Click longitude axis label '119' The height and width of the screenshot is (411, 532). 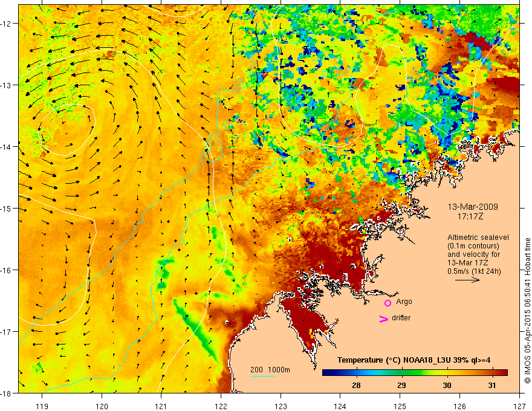[x=42, y=406]
